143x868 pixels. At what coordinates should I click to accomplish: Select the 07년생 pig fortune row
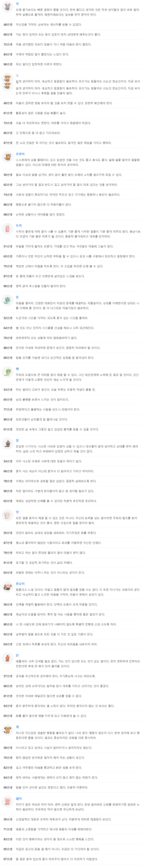(71, 859)
